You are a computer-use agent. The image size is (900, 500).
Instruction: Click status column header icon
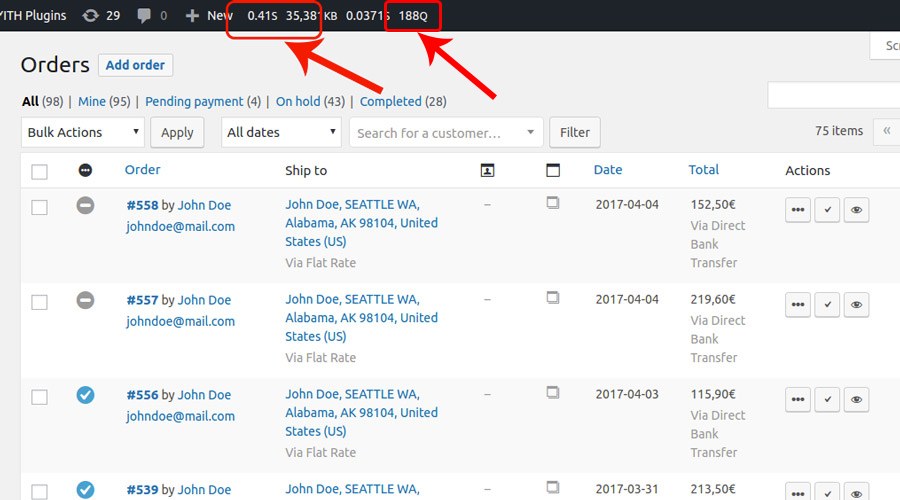(85, 170)
